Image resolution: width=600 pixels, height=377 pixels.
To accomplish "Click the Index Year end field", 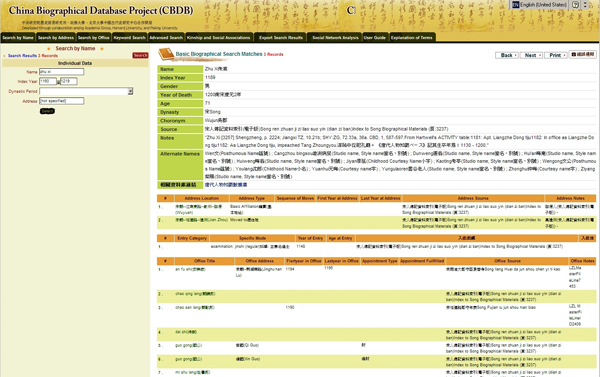I will coord(69,81).
